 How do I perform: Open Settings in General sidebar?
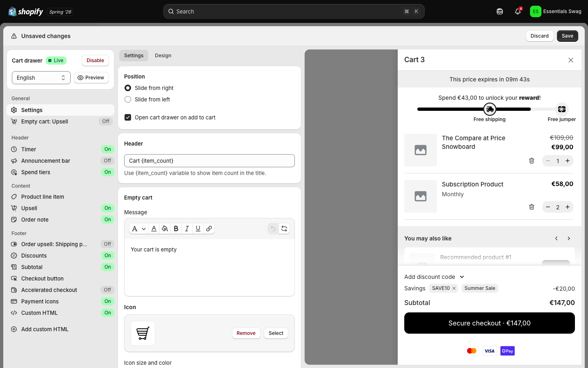click(x=60, y=110)
